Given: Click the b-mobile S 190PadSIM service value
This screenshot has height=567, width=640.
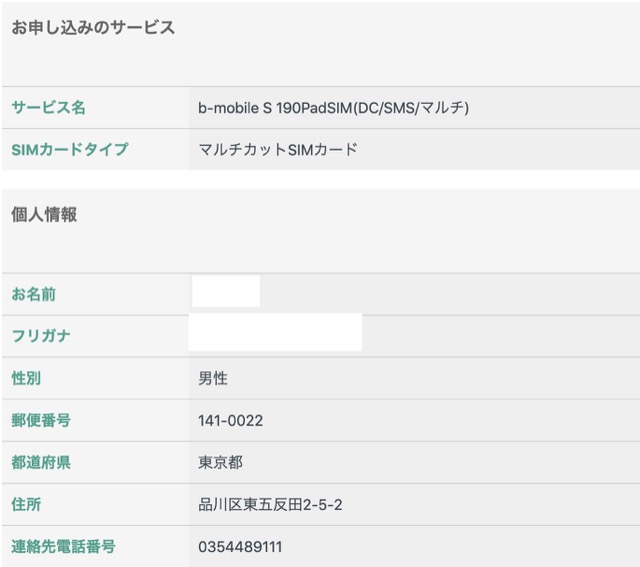Looking at the screenshot, I should tap(333, 108).
